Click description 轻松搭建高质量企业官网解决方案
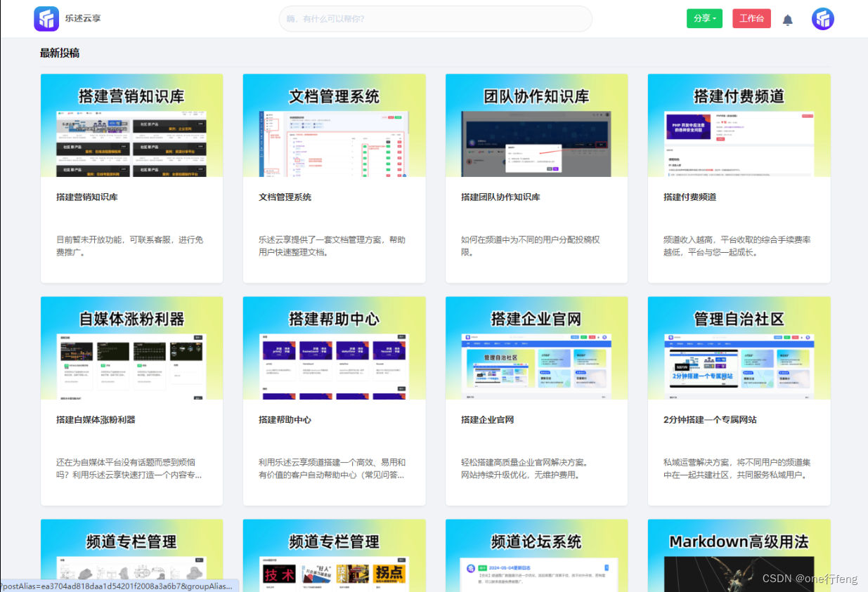868x592 pixels. click(x=525, y=468)
